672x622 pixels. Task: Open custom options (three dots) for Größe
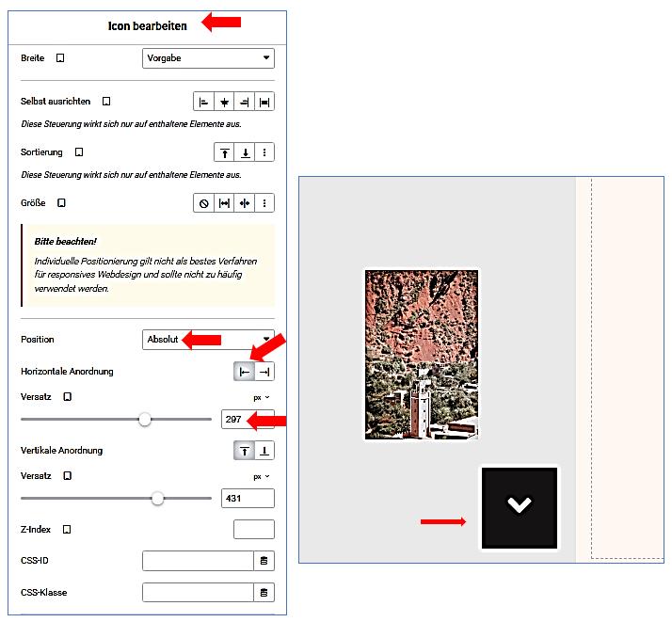264,203
